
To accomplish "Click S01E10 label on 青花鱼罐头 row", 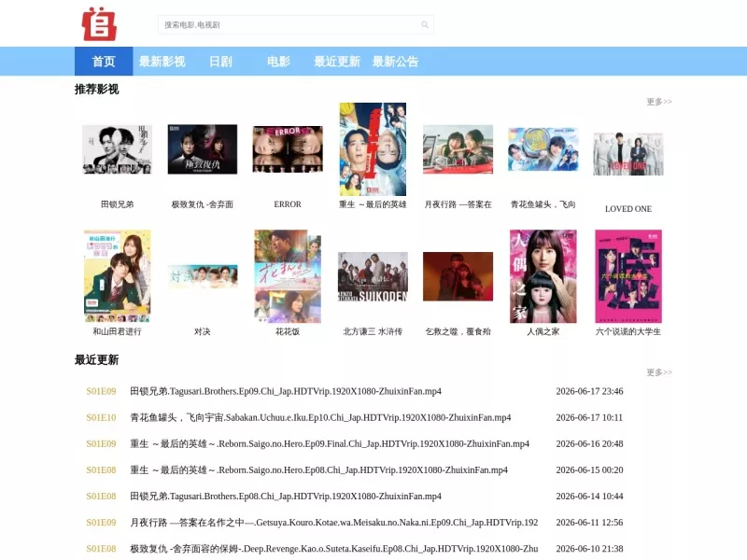I will tap(101, 417).
